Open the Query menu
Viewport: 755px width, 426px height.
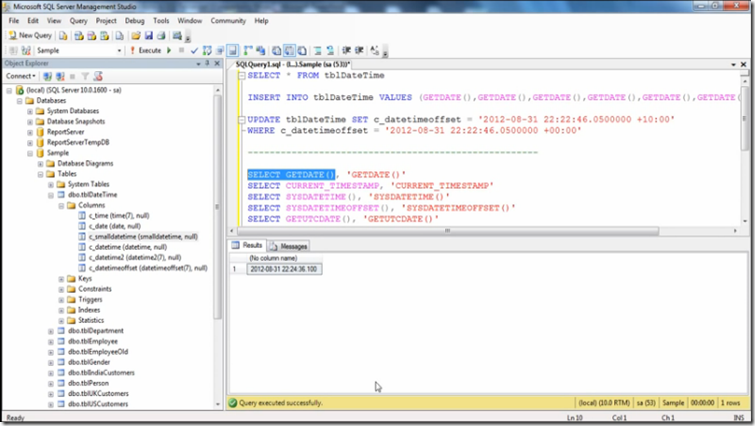pyautogui.click(x=78, y=21)
